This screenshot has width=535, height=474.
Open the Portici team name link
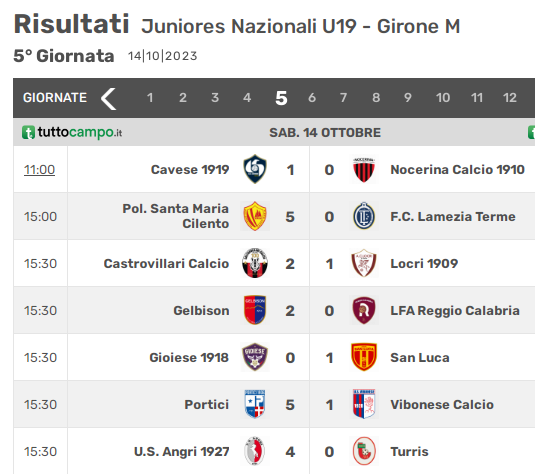coord(206,405)
